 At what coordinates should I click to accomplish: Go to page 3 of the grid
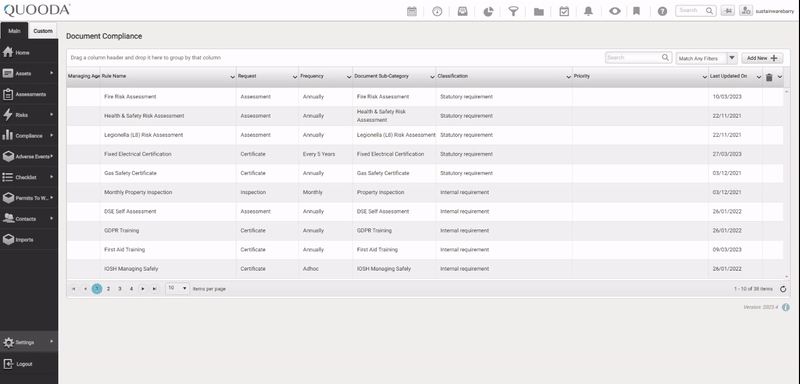pos(119,289)
